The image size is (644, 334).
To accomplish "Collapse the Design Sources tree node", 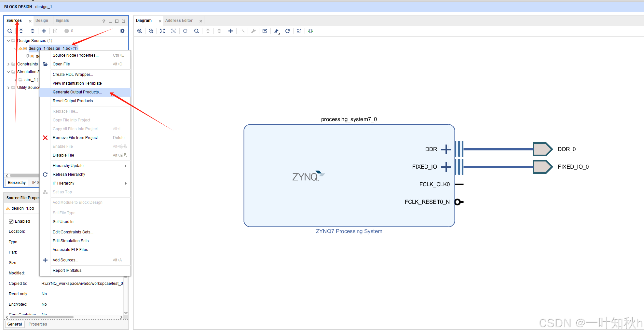I will [x=8, y=41].
